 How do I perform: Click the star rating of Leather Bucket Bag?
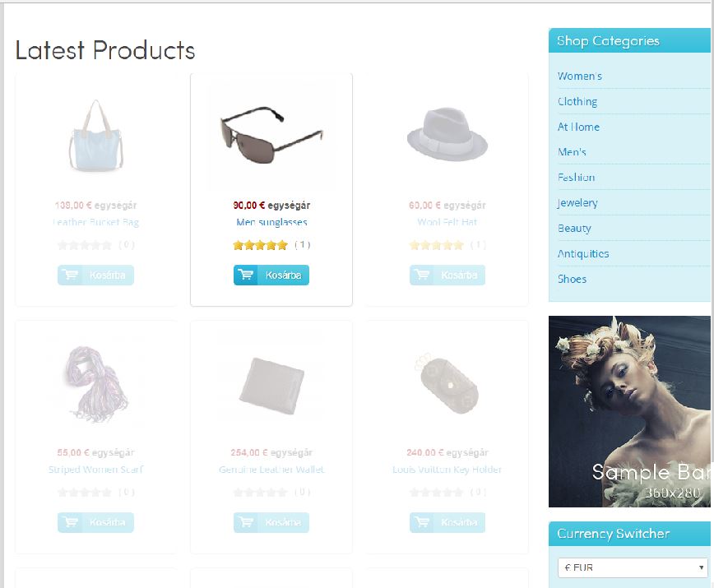pyautogui.click(x=85, y=245)
